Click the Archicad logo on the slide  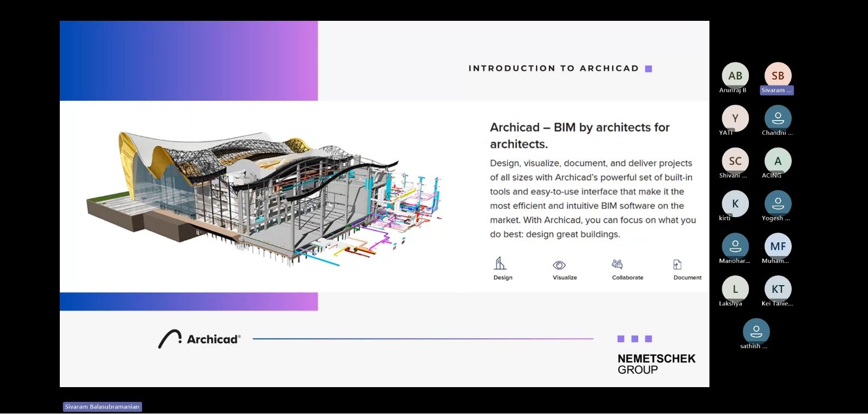click(x=199, y=339)
